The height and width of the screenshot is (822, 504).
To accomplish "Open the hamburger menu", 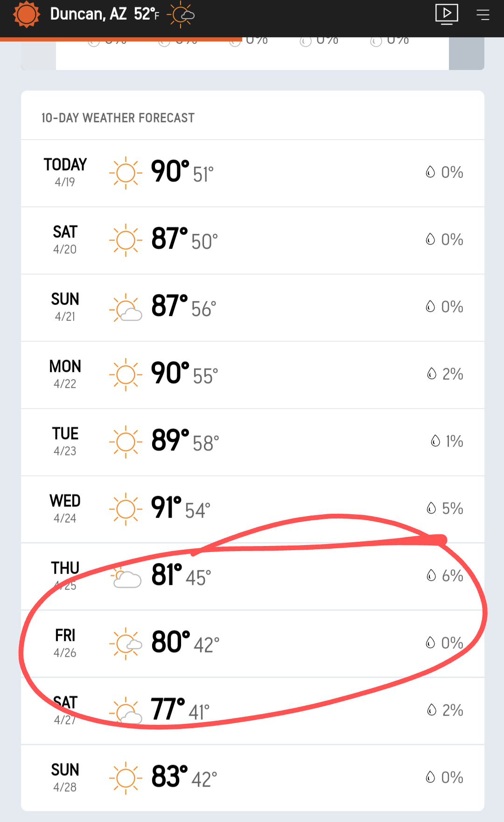I will [483, 14].
